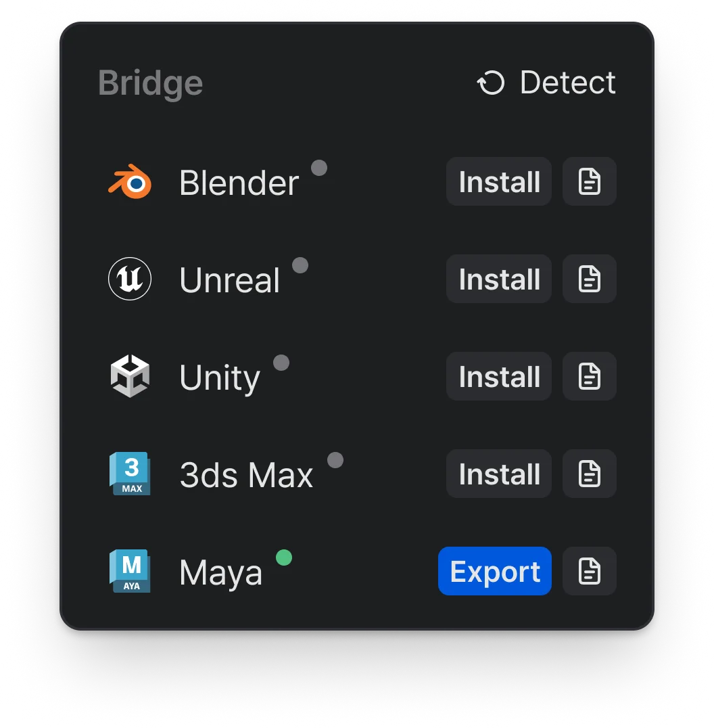This screenshot has width=714, height=728.
Task: Select the Unity label text
Action: 220,378
